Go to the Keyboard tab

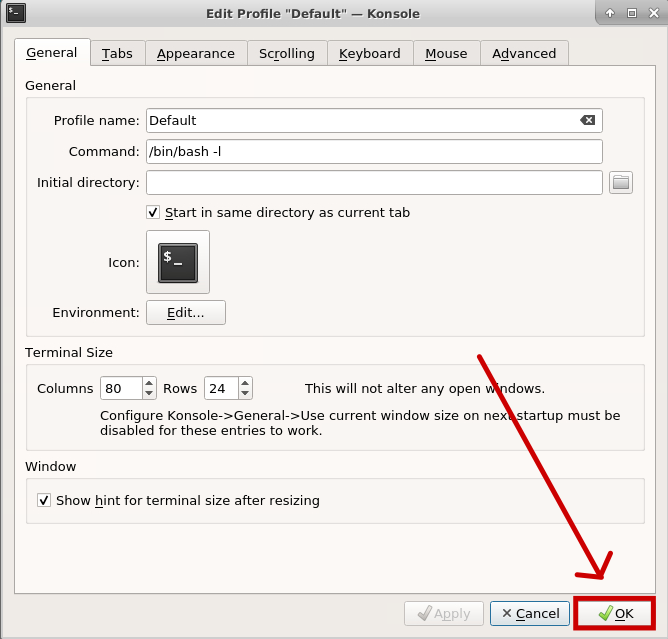tap(369, 53)
